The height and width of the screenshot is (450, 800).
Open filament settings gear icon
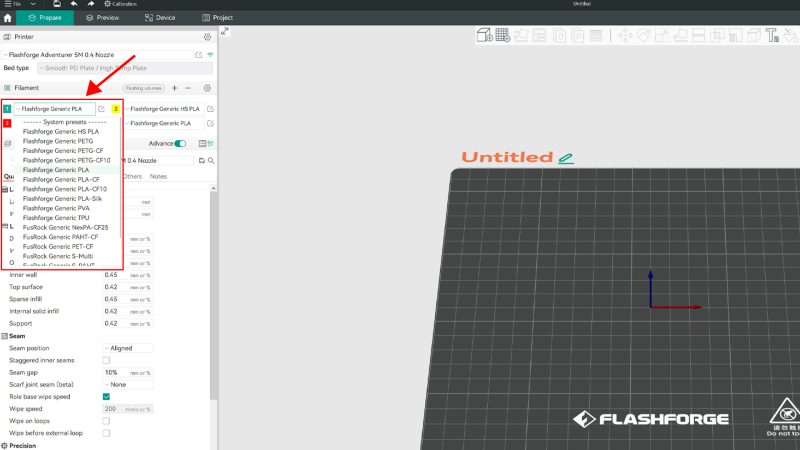(207, 88)
